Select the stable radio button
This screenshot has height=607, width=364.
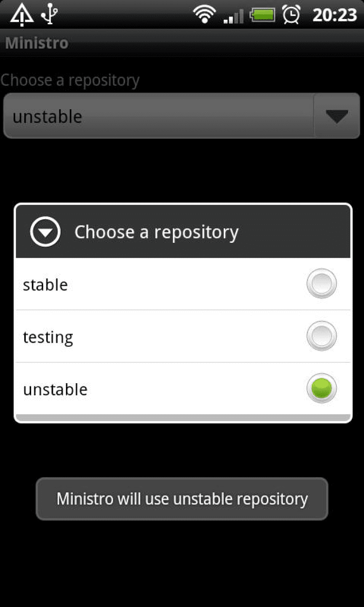pos(321,284)
